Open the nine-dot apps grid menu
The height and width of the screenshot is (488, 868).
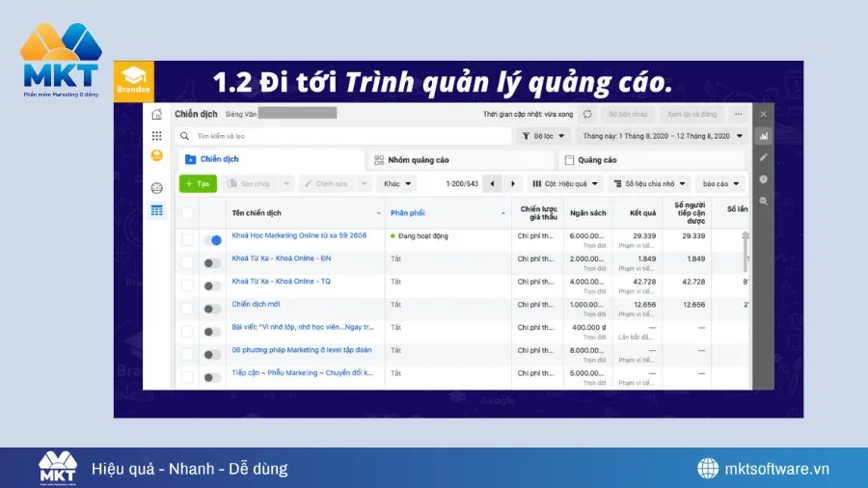tap(156, 136)
